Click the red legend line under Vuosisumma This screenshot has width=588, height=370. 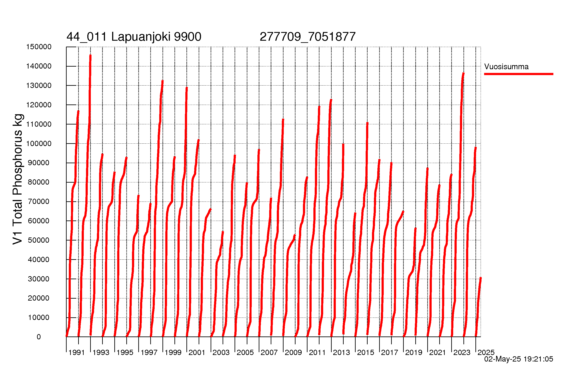coord(519,74)
